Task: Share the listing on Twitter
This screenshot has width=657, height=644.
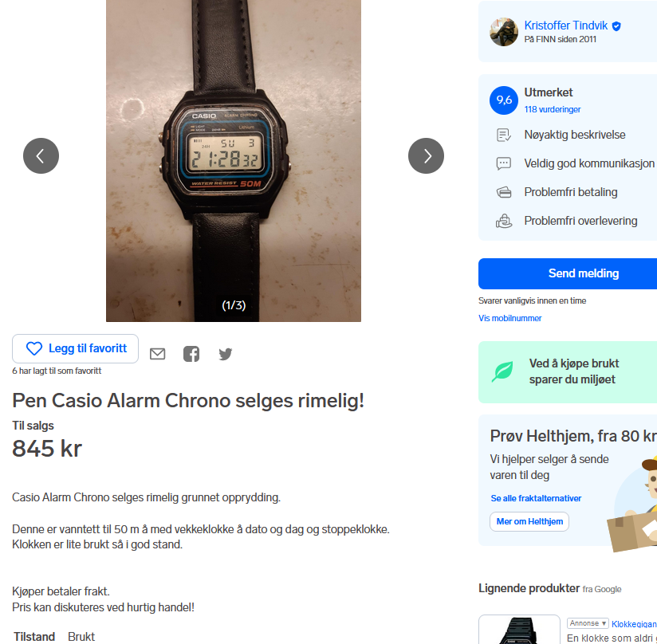Action: click(x=226, y=354)
